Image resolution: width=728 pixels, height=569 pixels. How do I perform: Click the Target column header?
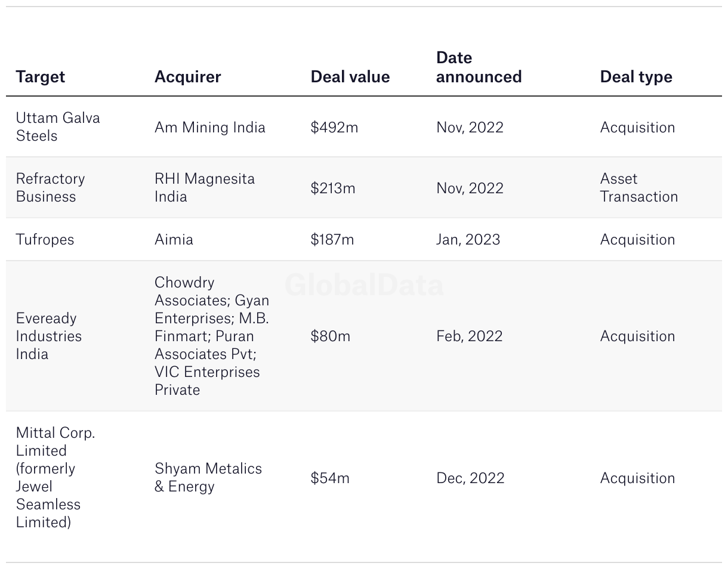(x=41, y=76)
